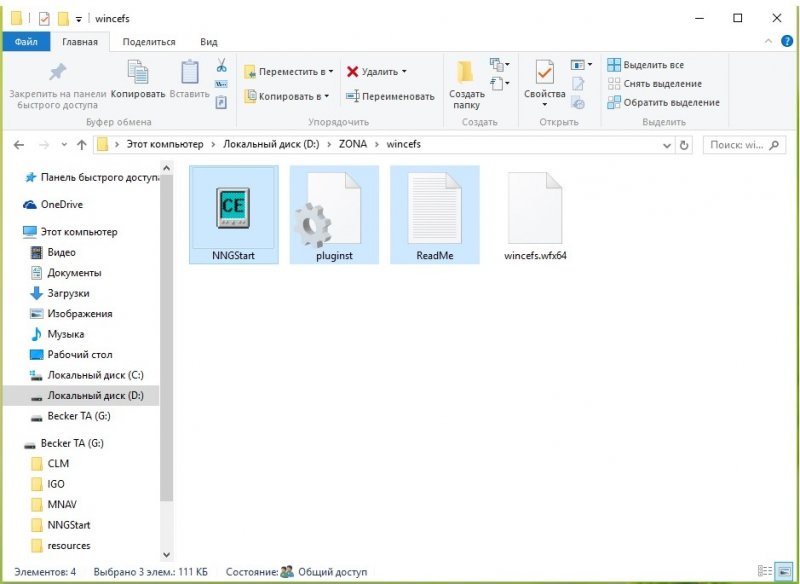This screenshot has height=584, width=800.
Task: Click the scissors Cut icon
Action: tap(221, 66)
